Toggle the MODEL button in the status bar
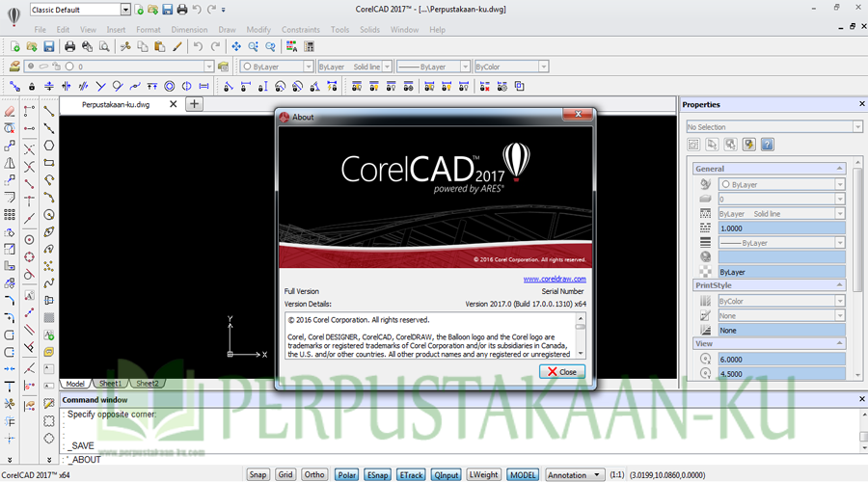 (523, 475)
